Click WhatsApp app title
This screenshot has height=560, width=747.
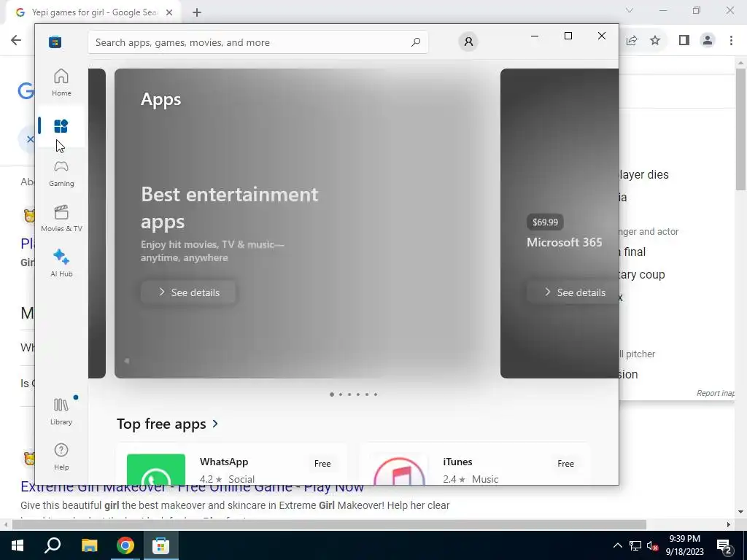pyautogui.click(x=224, y=462)
